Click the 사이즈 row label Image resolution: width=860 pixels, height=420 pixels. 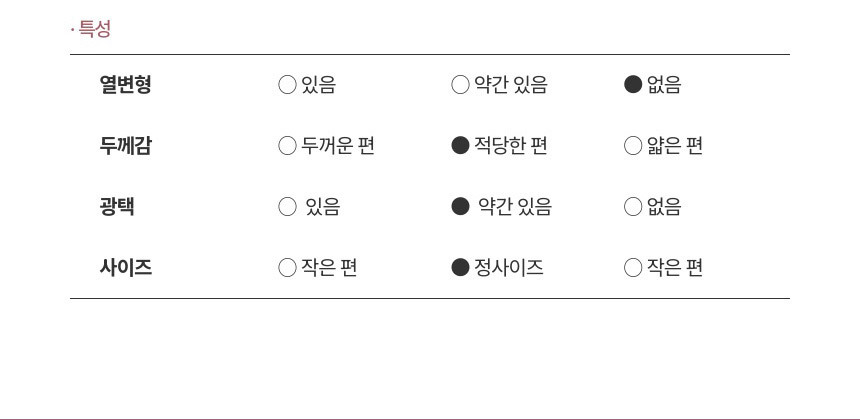click(125, 268)
